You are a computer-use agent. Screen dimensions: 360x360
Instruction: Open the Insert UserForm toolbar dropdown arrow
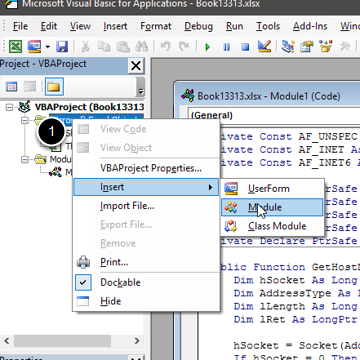[x=47, y=47]
